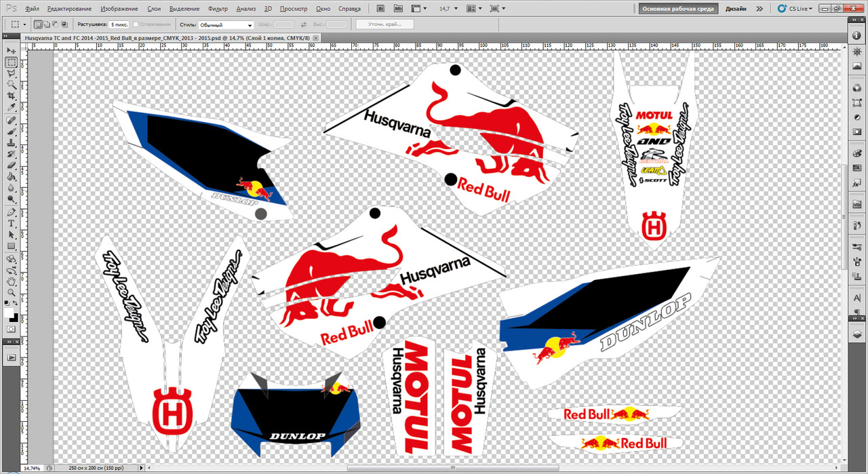The image size is (868, 474).
Task: Toggle Quick Mask mode
Action: click(x=12, y=329)
